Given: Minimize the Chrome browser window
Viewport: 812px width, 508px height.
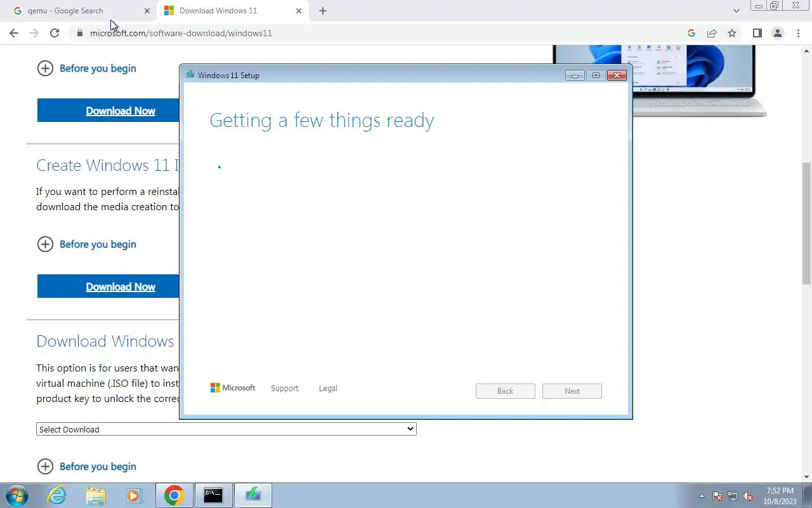Looking at the screenshot, I should pyautogui.click(x=759, y=6).
